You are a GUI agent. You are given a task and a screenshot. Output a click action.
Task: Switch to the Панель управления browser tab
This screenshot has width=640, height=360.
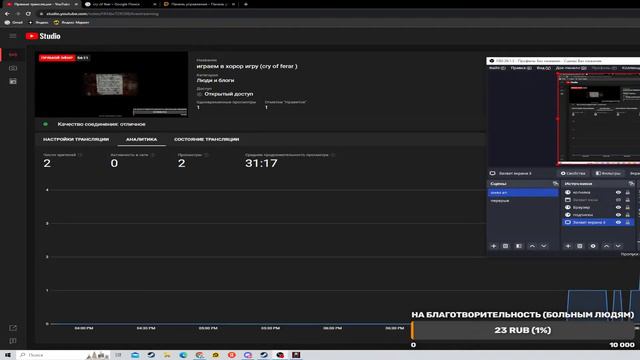click(x=199, y=4)
